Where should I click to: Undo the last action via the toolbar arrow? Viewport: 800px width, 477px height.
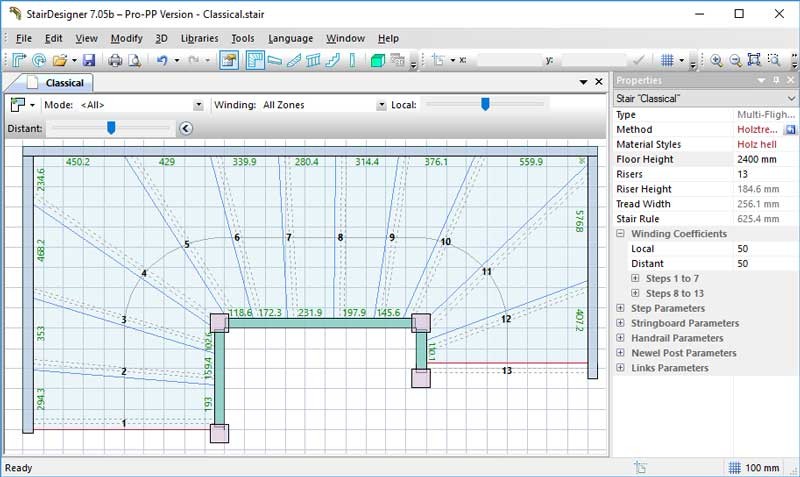click(162, 60)
